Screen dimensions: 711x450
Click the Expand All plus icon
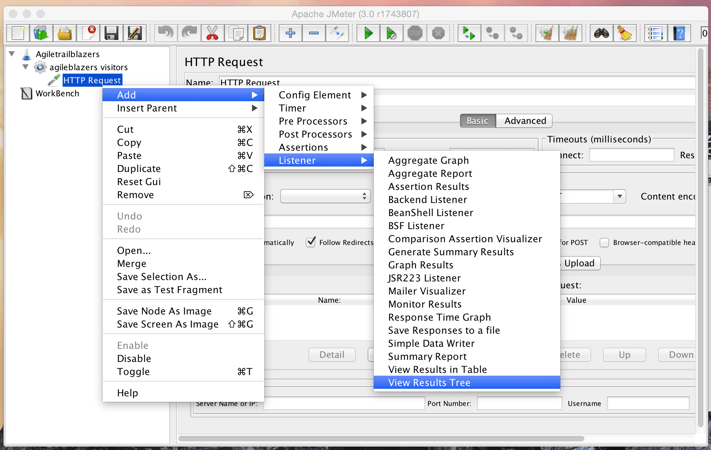point(290,33)
